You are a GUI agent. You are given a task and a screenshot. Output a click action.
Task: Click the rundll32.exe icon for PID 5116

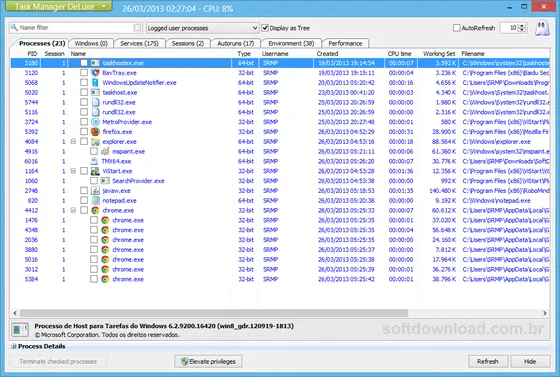pyautogui.click(x=95, y=112)
